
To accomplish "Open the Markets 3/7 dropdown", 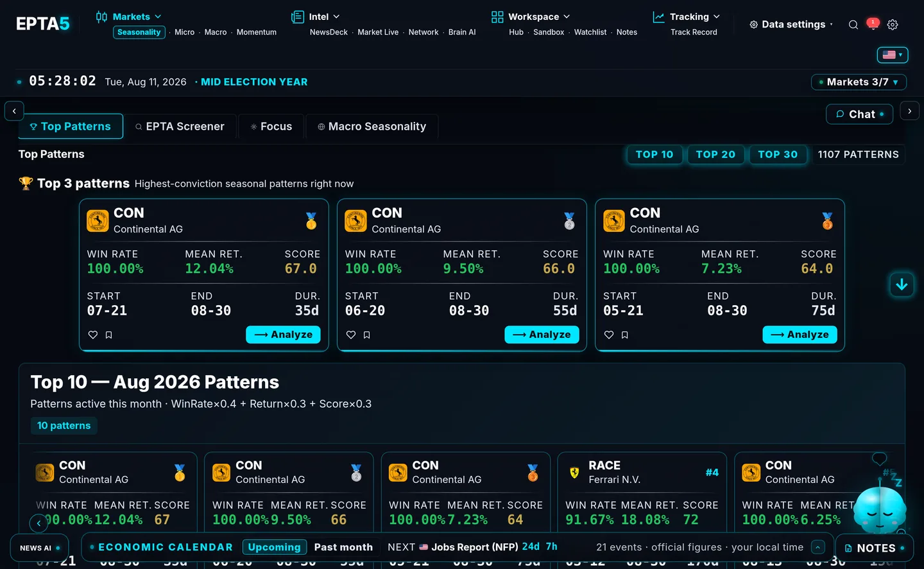I will point(859,82).
